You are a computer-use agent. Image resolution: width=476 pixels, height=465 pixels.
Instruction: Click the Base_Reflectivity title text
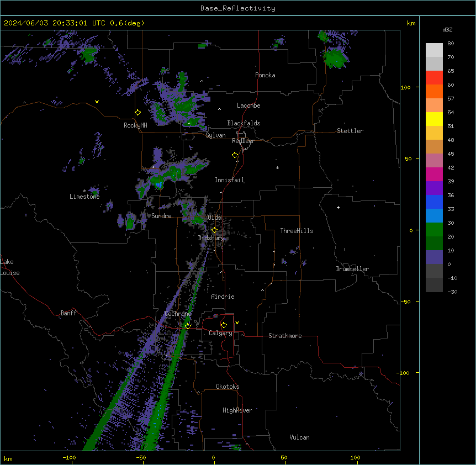[x=238, y=8]
